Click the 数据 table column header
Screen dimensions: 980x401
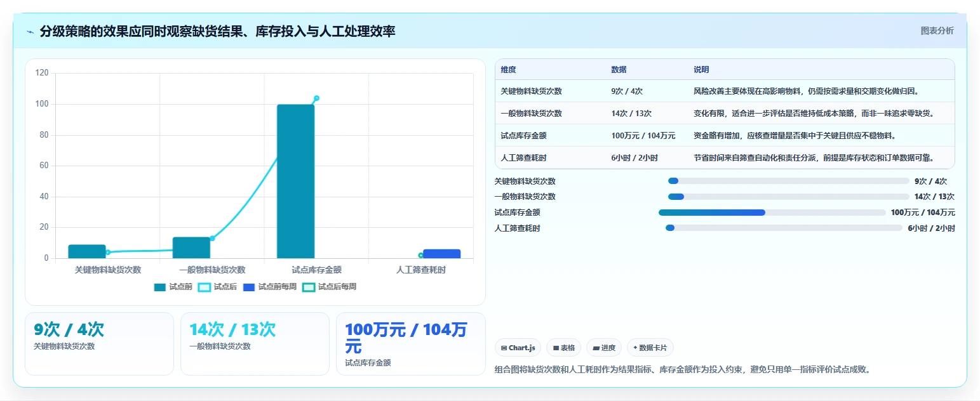click(x=619, y=70)
